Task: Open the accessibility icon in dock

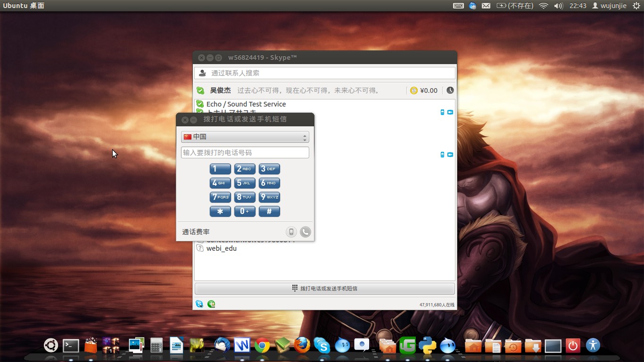Action: (x=593, y=346)
